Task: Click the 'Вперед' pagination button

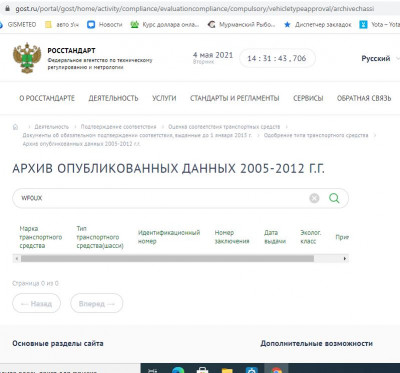Action: pyautogui.click(x=97, y=303)
